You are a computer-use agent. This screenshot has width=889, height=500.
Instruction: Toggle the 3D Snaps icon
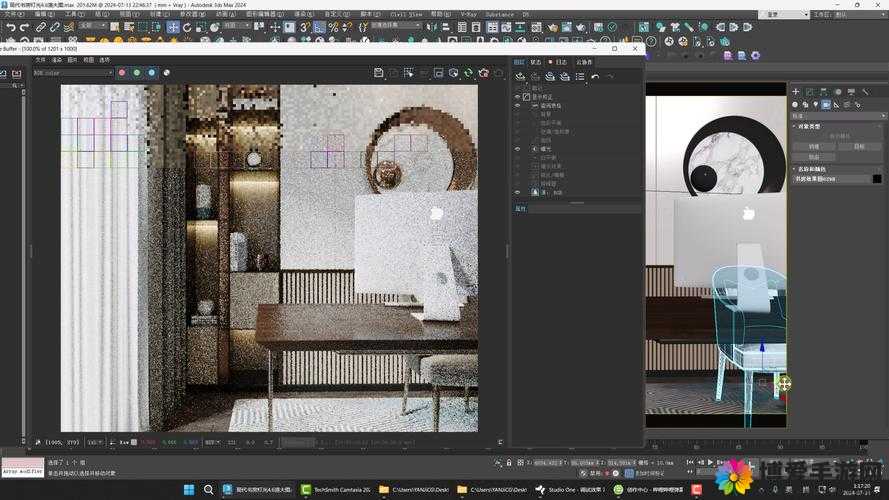[305, 27]
